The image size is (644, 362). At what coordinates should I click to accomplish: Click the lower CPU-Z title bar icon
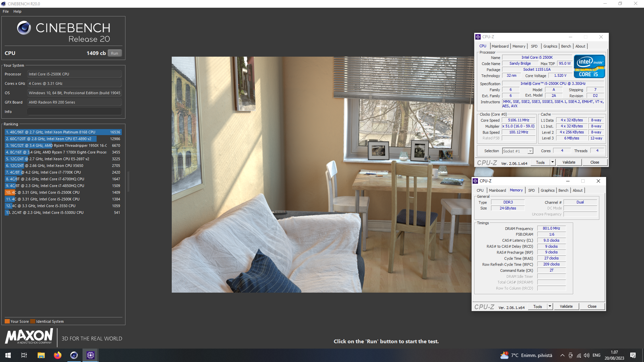coord(475,181)
